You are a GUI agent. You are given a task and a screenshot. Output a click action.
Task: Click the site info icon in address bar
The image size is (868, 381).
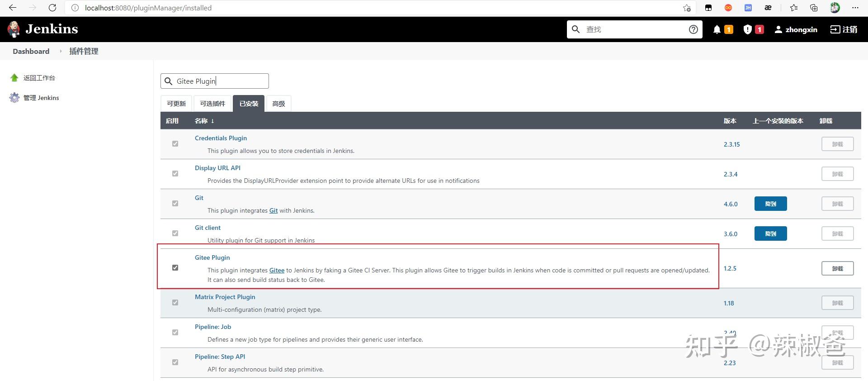click(x=75, y=8)
